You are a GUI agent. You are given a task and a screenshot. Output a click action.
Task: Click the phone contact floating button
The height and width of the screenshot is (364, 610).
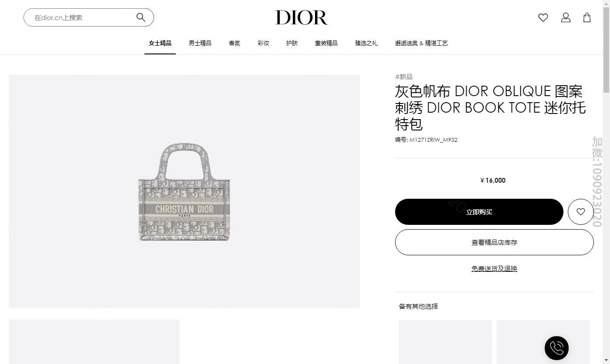[x=556, y=348]
